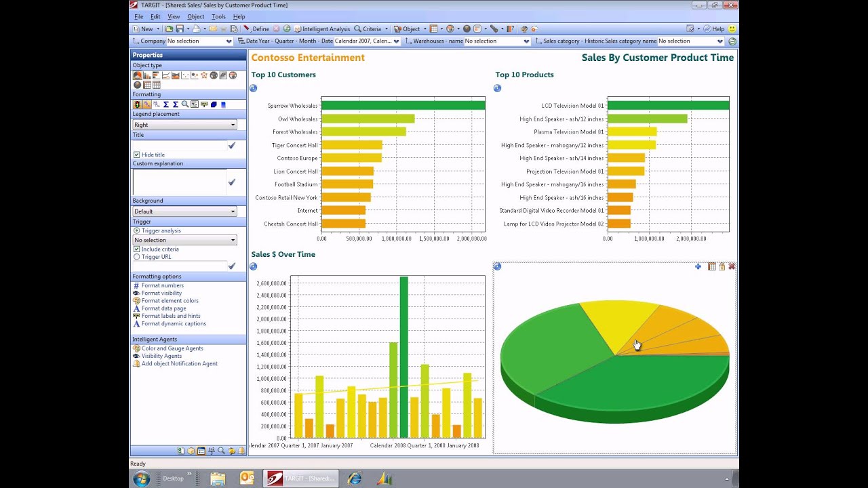
Task: Toggle the Include criteria checkbox
Action: [137, 249]
